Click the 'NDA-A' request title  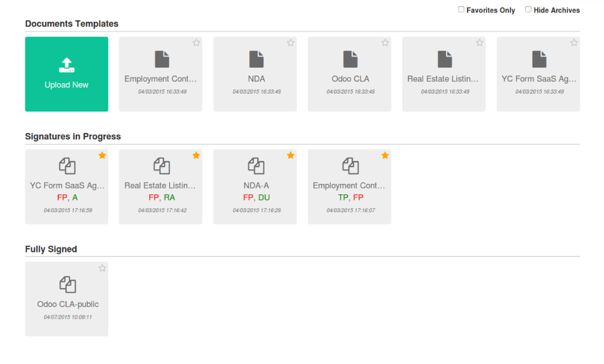(x=256, y=186)
